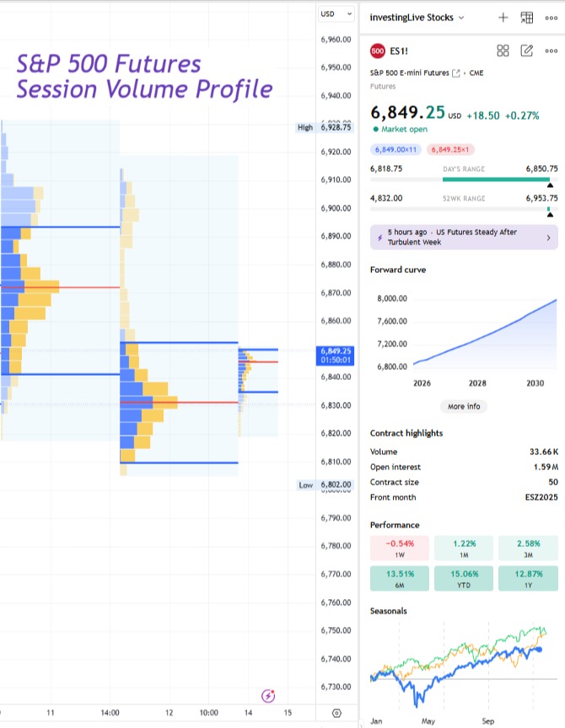Open the edit/notes icon beside ES1!
Image resolution: width=565 pixels, height=728 pixels.
coord(526,51)
